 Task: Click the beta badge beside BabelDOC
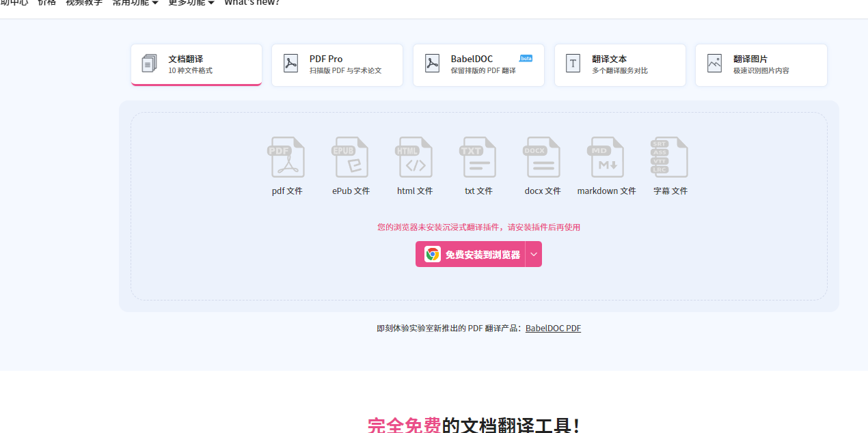[x=526, y=59]
